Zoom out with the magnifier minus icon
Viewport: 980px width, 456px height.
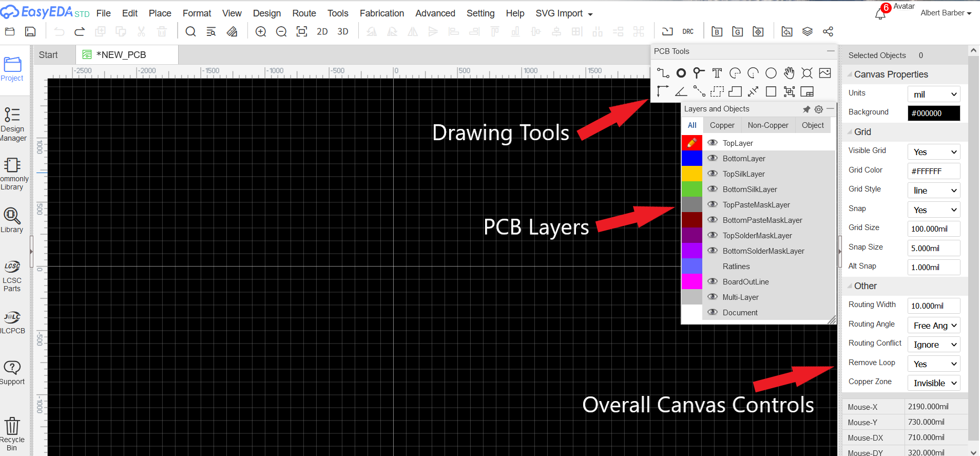(x=281, y=32)
